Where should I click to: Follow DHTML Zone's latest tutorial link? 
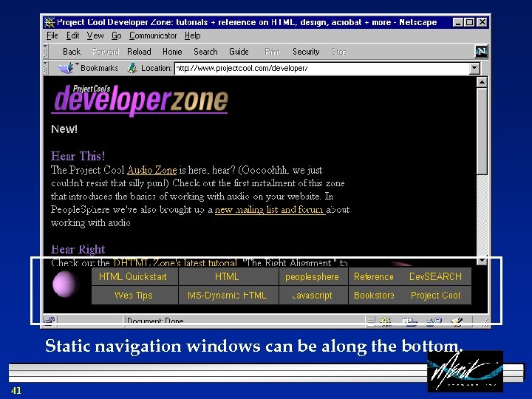175,262
